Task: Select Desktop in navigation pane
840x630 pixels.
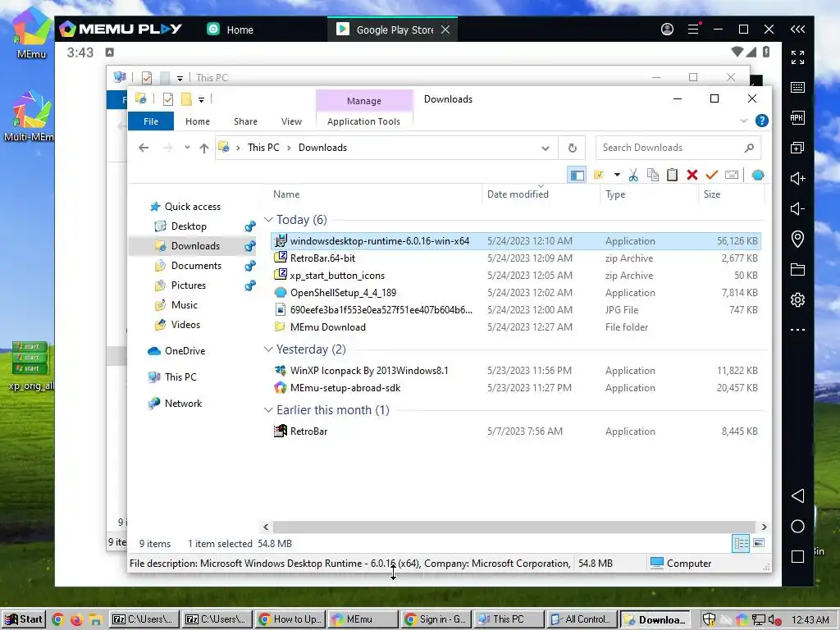Action: point(189,226)
